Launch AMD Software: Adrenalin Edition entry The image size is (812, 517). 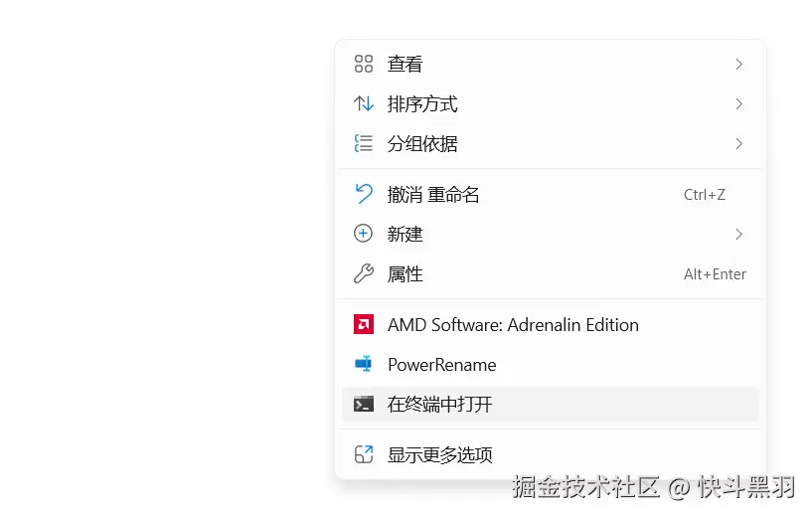pos(513,325)
